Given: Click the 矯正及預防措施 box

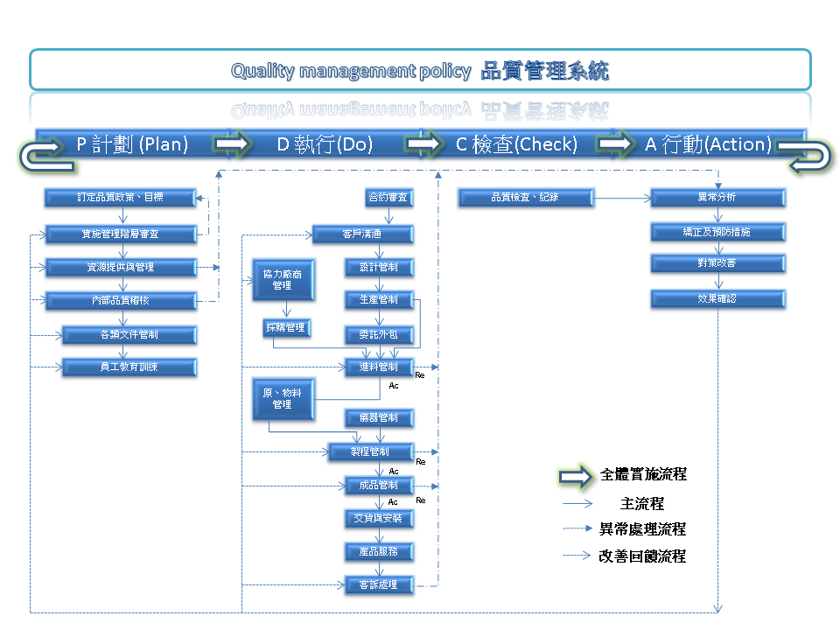Looking at the screenshot, I should tap(717, 232).
